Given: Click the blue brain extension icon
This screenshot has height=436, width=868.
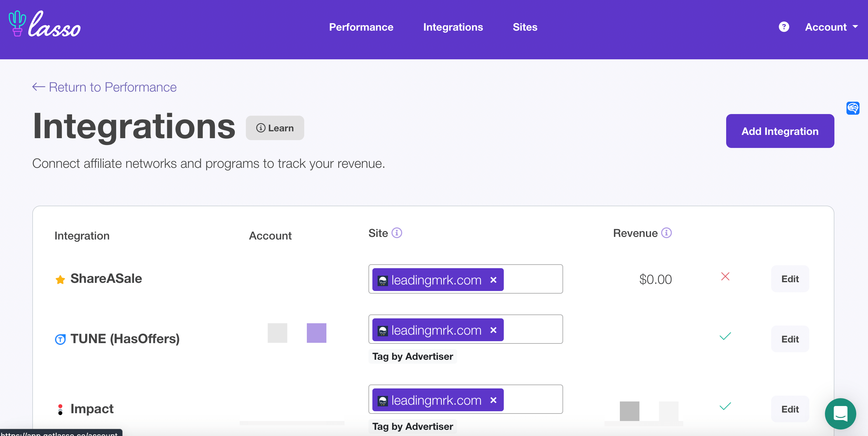Looking at the screenshot, I should [852, 108].
